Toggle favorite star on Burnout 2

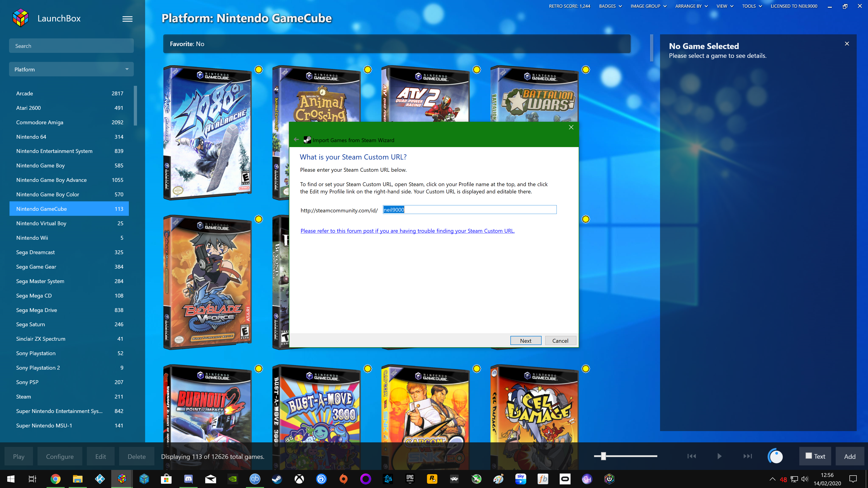click(258, 368)
